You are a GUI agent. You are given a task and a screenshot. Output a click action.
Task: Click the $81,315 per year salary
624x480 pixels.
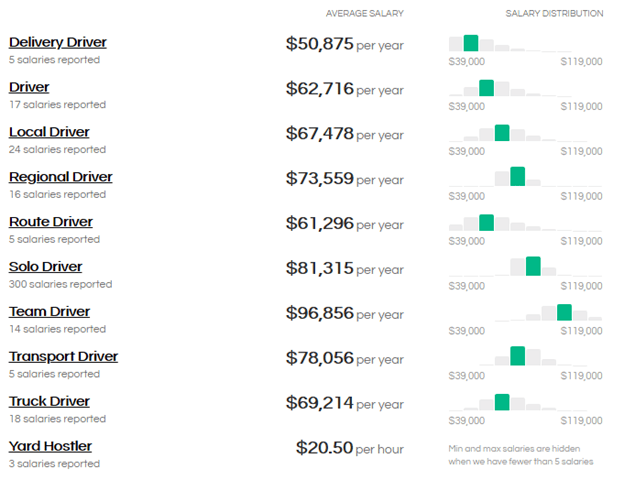point(344,268)
